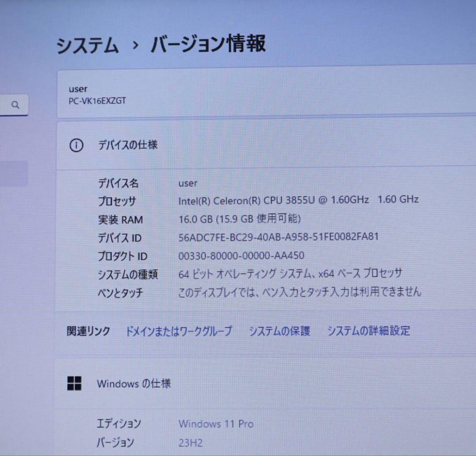Click the settings search field
This screenshot has width=476, height=456.
click(x=14, y=105)
